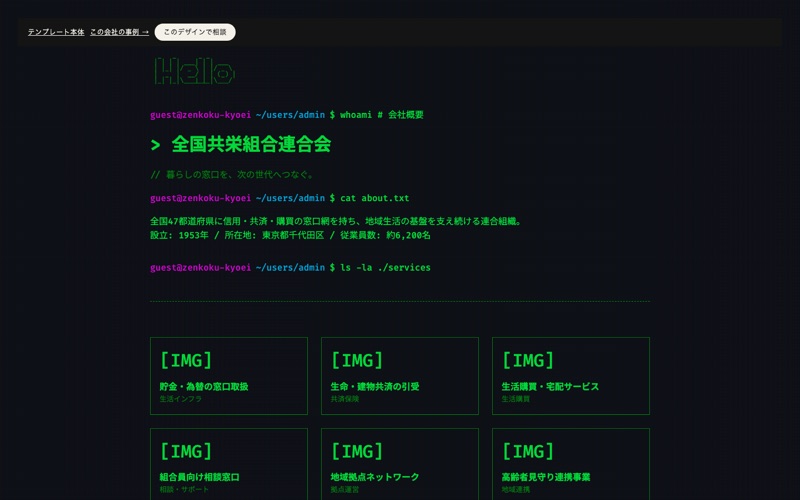800x500 pixels.
Task: Select the 生活購買・宅配サービス card title
Action: pyautogui.click(x=550, y=387)
